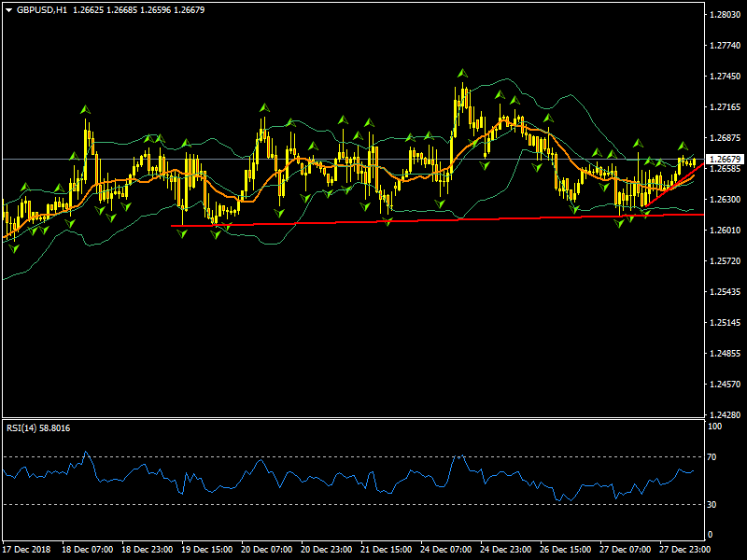
Task: Click the horizontal gray current price line
Action: pyautogui.click(x=373, y=160)
